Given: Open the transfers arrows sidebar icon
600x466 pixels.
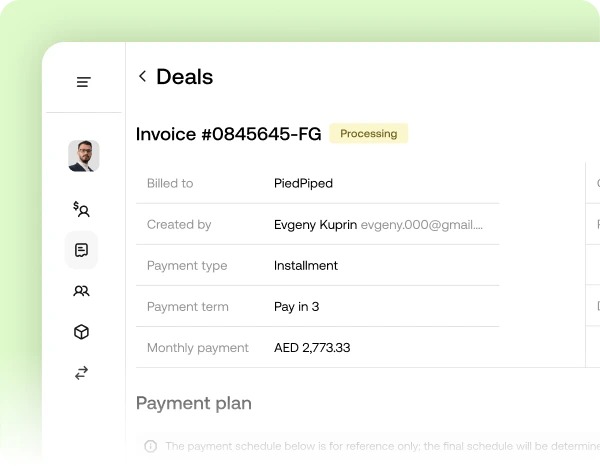Looking at the screenshot, I should pos(82,373).
